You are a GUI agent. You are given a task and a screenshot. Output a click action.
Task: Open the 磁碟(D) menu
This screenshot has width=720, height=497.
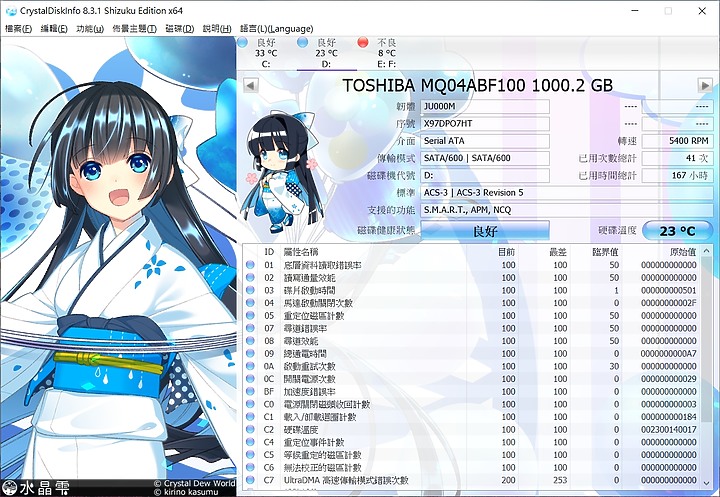click(180, 28)
